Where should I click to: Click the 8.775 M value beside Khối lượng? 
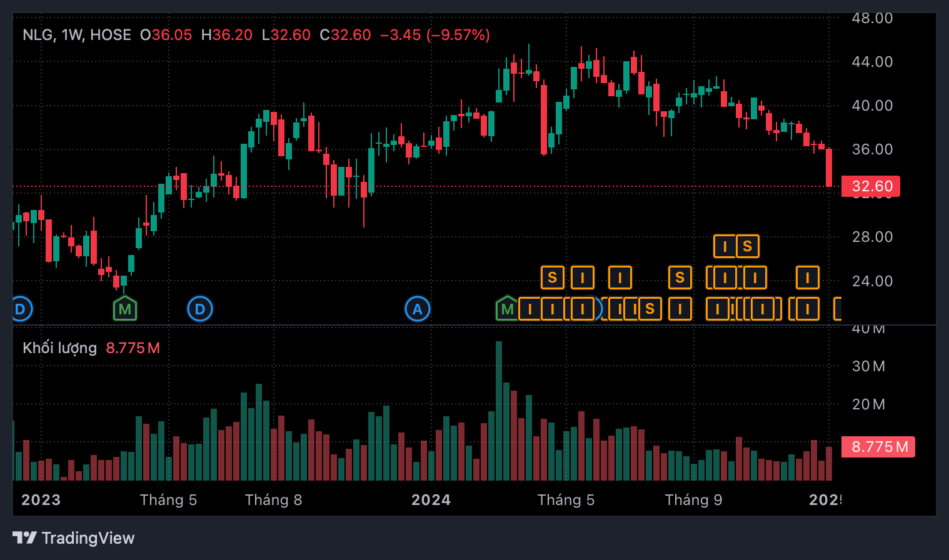(x=133, y=348)
